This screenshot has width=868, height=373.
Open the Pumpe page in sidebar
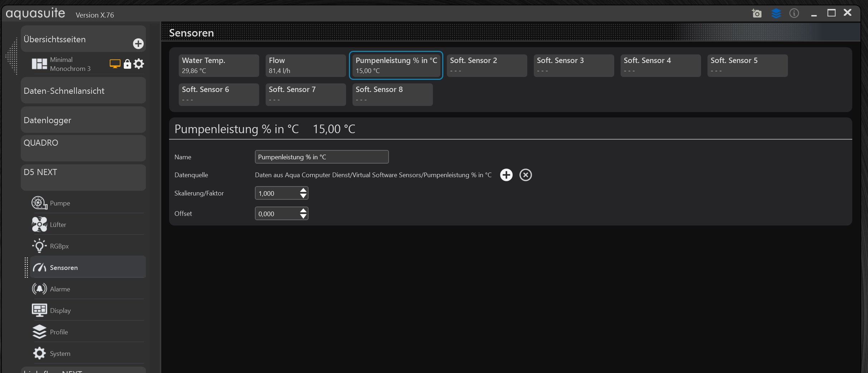click(60, 203)
